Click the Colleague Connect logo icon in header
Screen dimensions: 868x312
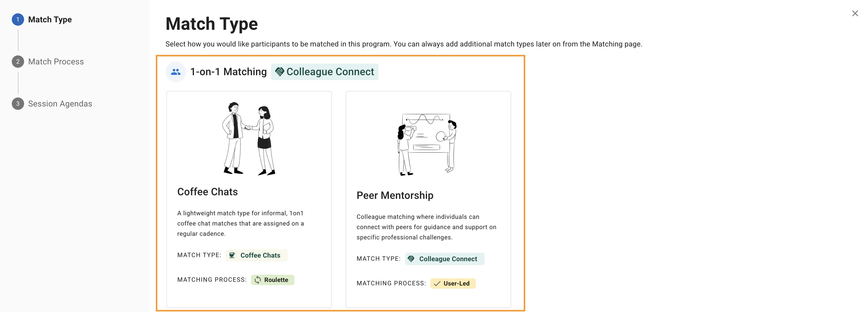pyautogui.click(x=280, y=72)
